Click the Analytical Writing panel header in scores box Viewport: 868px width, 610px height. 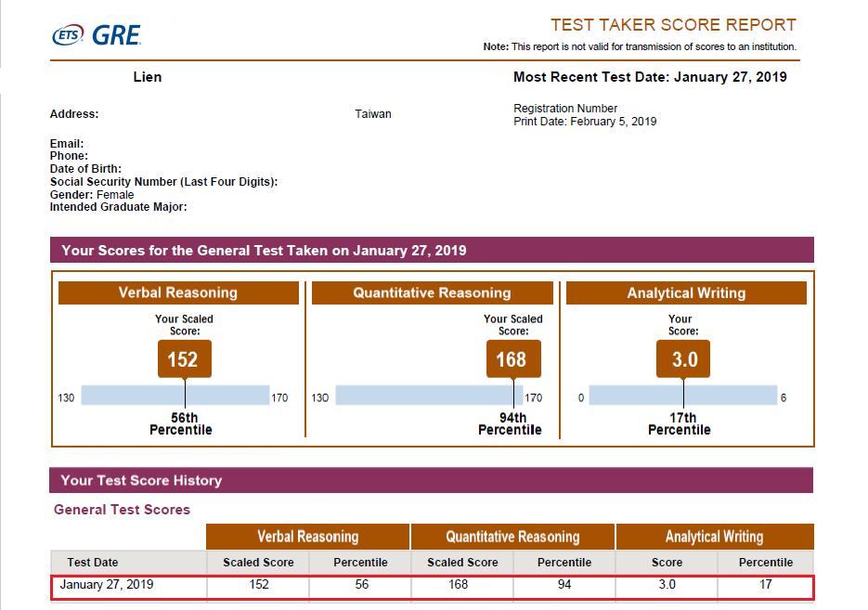pyautogui.click(x=686, y=292)
